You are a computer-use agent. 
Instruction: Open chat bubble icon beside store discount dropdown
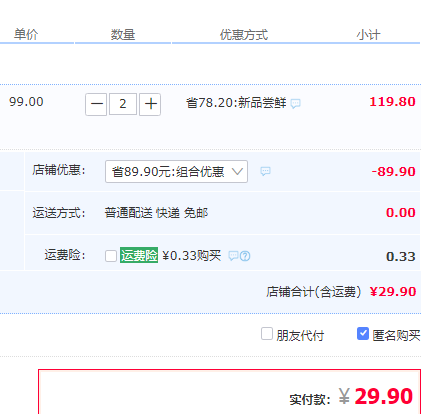click(265, 171)
